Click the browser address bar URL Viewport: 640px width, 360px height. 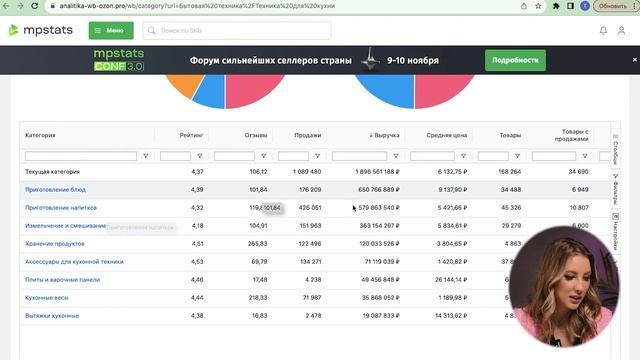(197, 6)
